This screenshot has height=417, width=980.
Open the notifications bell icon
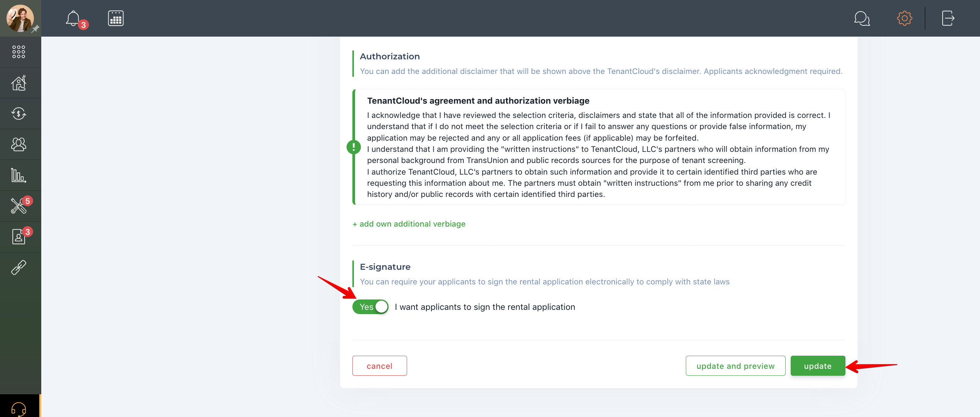pyautogui.click(x=73, y=18)
